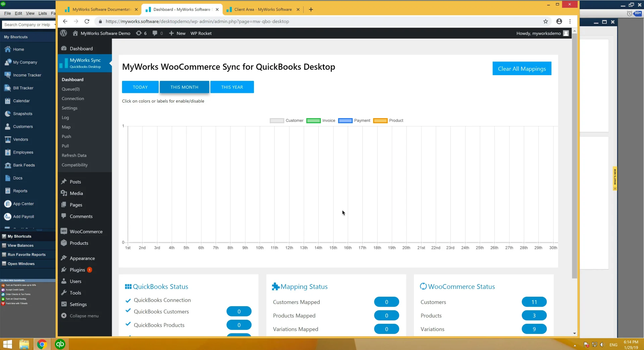Viewport: 644px width, 350px height.
Task: Click Clear All Mappings button
Action: tap(522, 68)
